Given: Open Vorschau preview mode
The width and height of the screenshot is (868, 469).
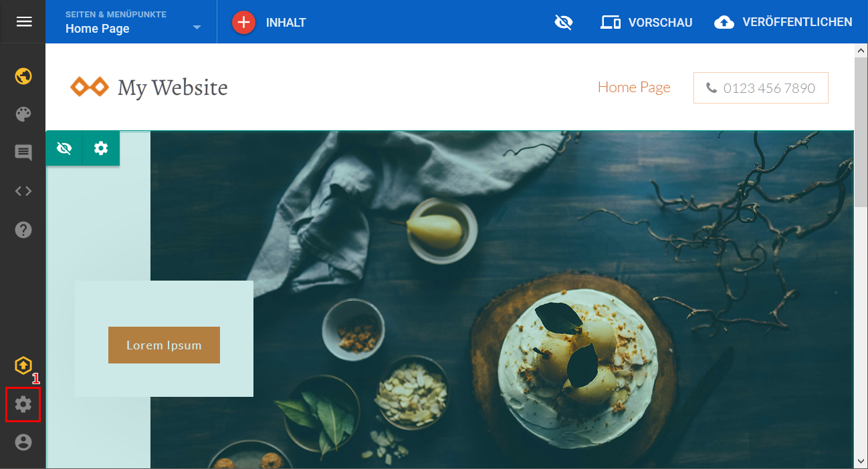Looking at the screenshot, I should (x=646, y=22).
